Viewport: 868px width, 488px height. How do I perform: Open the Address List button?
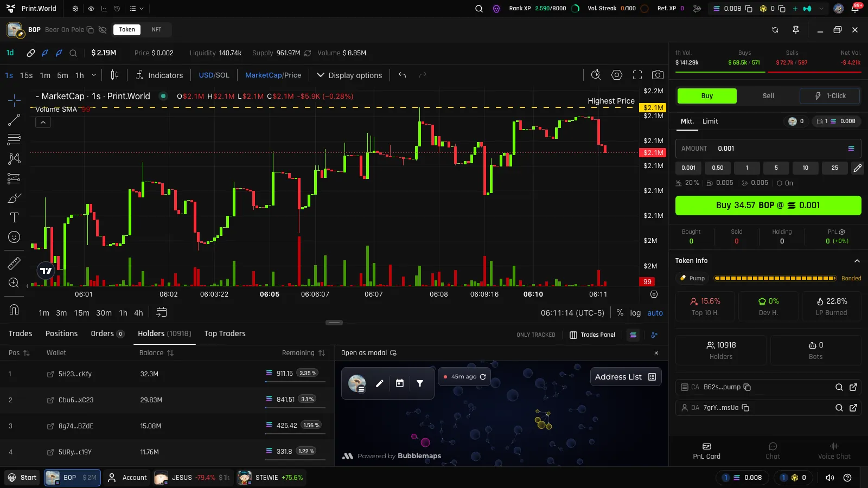[626, 377]
